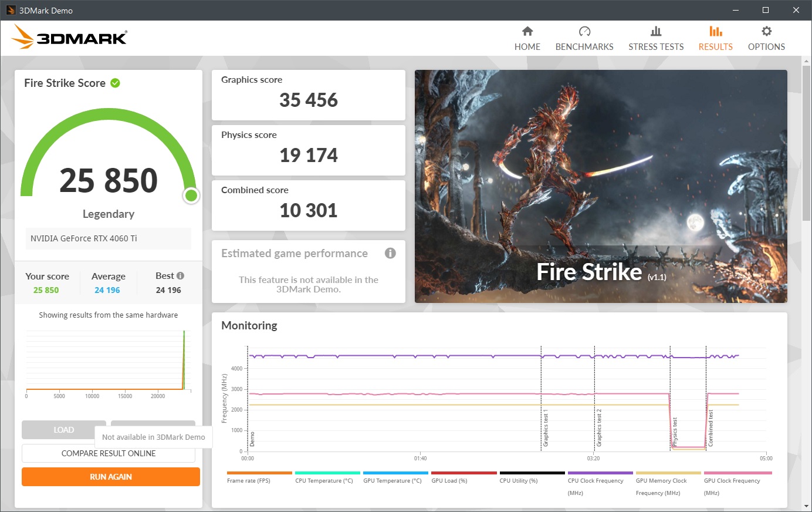Click the score distribution chart's green spike
This screenshot has height=512, width=812.
point(184,359)
